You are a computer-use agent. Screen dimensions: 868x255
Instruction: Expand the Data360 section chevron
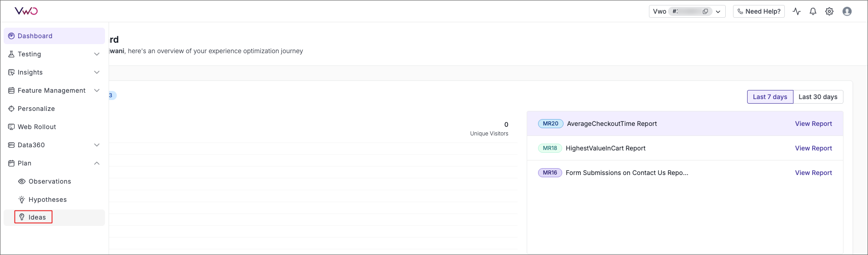click(97, 145)
